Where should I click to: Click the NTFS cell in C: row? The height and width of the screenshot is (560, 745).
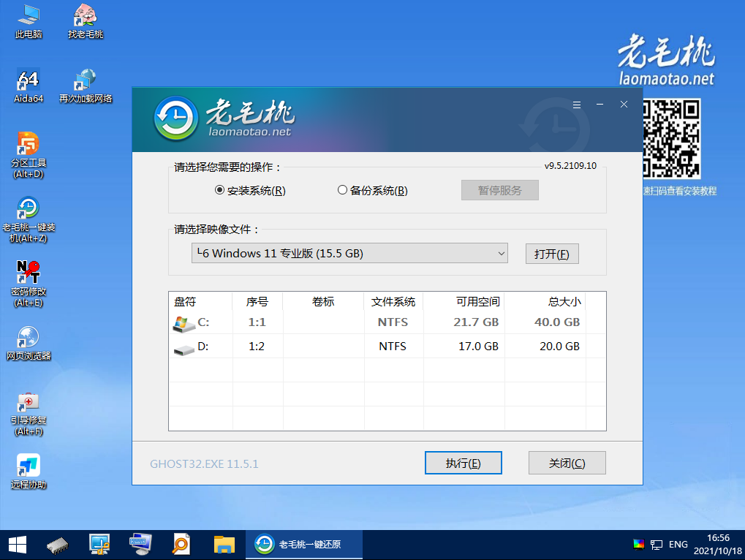point(393,322)
